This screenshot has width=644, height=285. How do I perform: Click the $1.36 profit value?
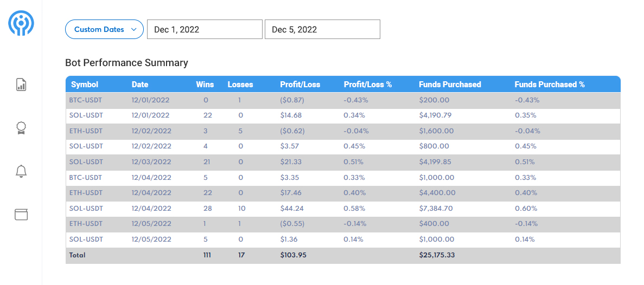(289, 239)
